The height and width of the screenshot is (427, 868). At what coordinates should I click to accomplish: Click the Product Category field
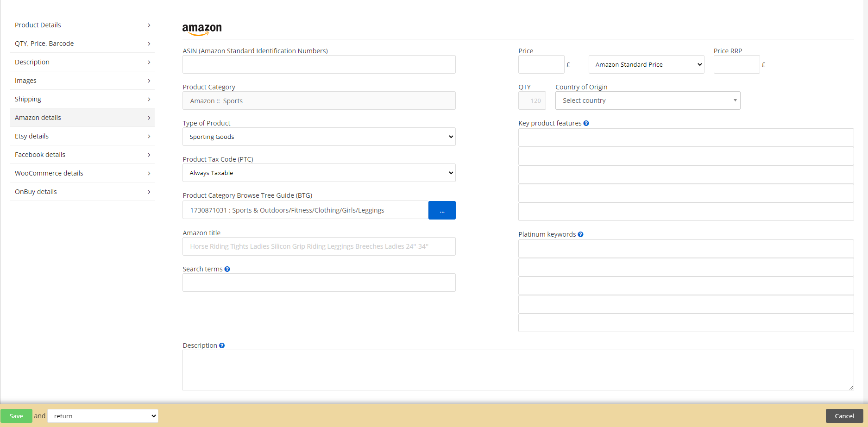[319, 100]
